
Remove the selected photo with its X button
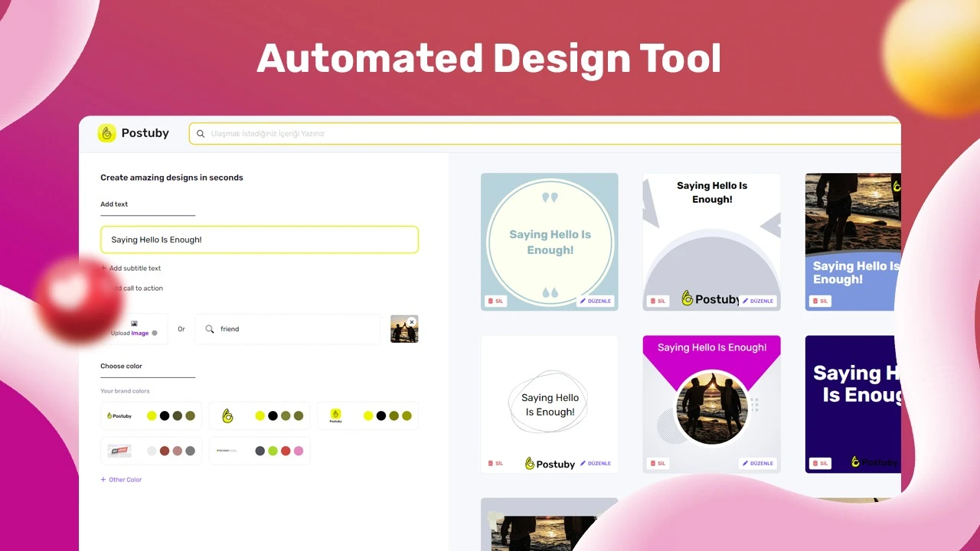coord(412,322)
